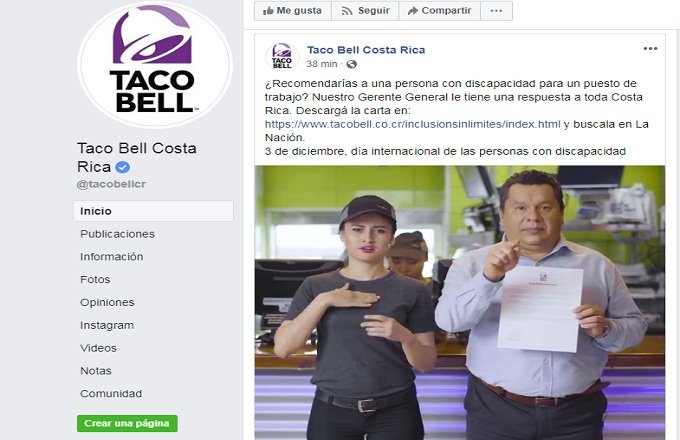Image resolution: width=680 pixels, height=440 pixels.
Task: Go to the Publicaciones section
Action: pos(118,234)
